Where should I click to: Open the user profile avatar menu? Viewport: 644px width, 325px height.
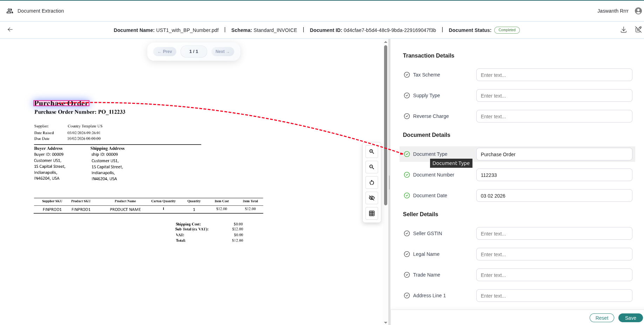pyautogui.click(x=638, y=11)
